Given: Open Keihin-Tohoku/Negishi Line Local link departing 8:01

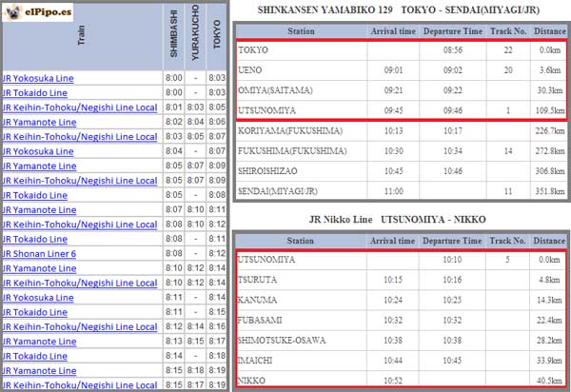Looking at the screenshot, I should [80, 108].
